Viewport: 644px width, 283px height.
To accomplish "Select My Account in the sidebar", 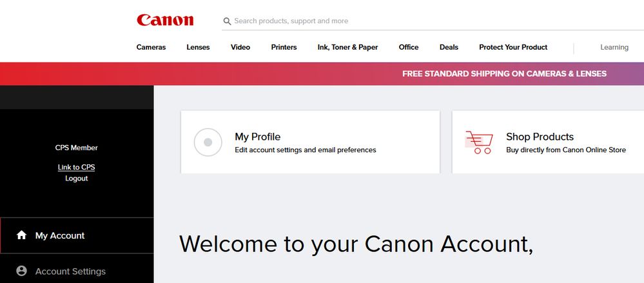I will tap(60, 236).
